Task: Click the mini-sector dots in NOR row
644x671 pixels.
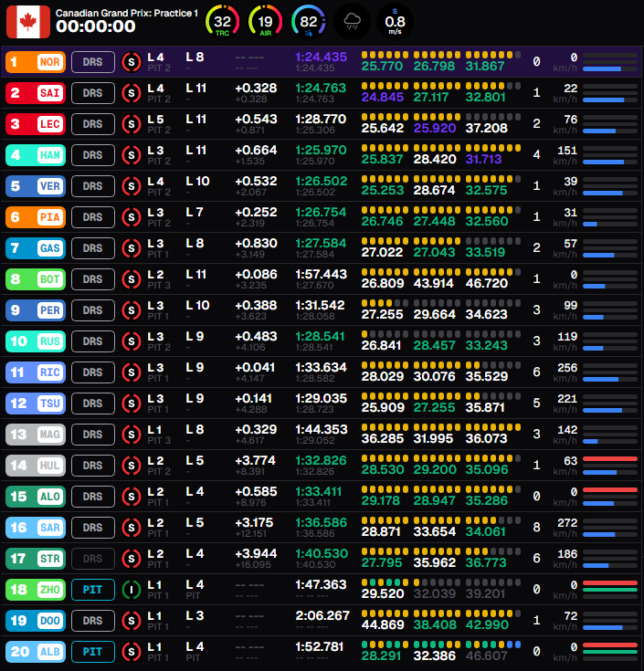Action: pyautogui.click(x=441, y=55)
